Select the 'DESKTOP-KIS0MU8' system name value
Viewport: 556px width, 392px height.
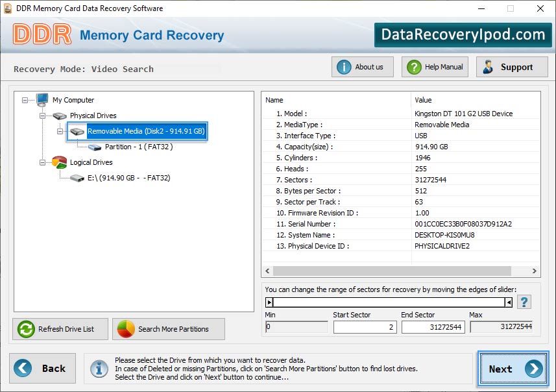click(444, 235)
